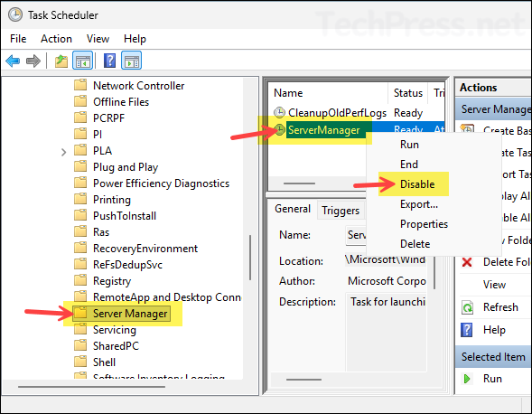
Task: Click the Status column header
Action: [x=408, y=93]
